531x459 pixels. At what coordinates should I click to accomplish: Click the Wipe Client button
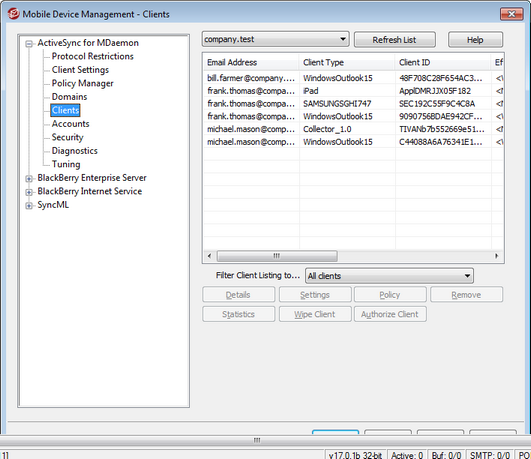315,314
